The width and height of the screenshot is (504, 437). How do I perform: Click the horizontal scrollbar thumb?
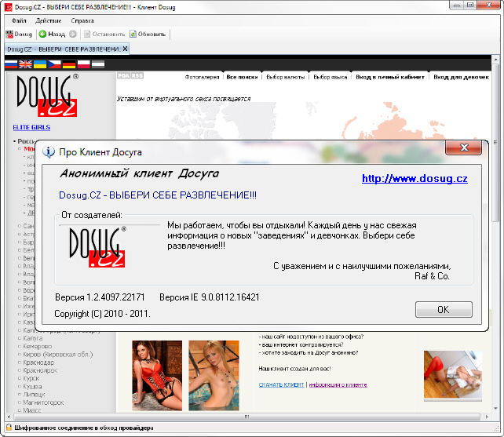tap(247, 417)
